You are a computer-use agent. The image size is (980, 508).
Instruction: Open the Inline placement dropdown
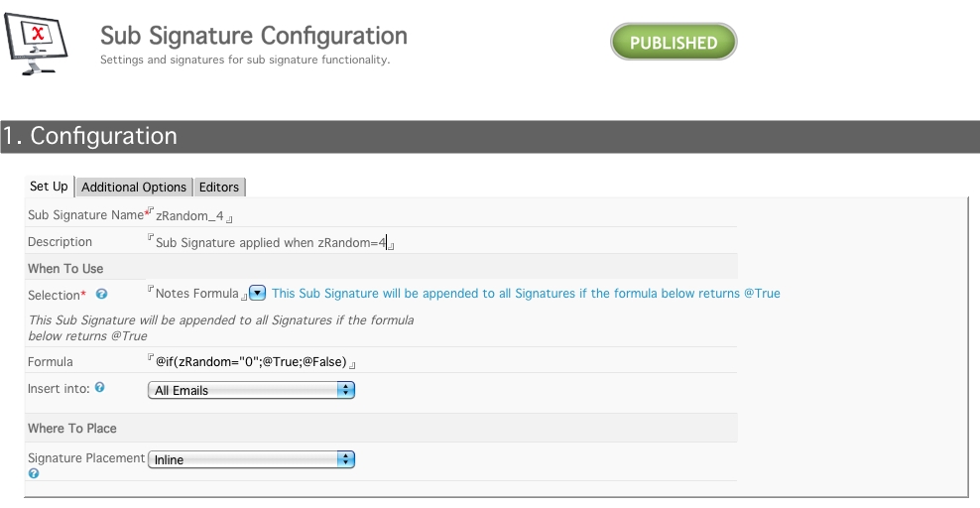251,459
